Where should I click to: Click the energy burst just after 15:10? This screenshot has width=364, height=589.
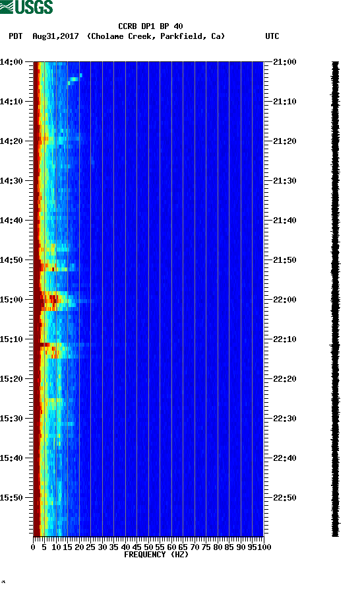55,350
